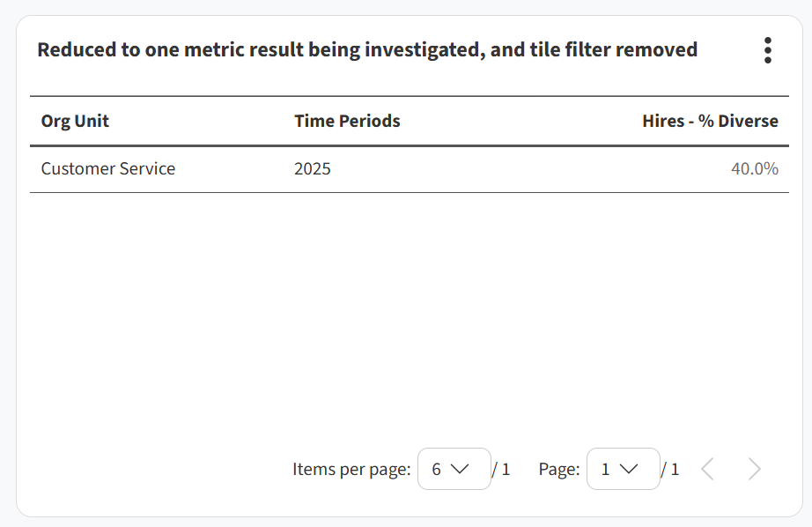Click the '/ 1' total pages after Page selector
Image resolution: width=812 pixels, height=527 pixels.
(x=670, y=470)
